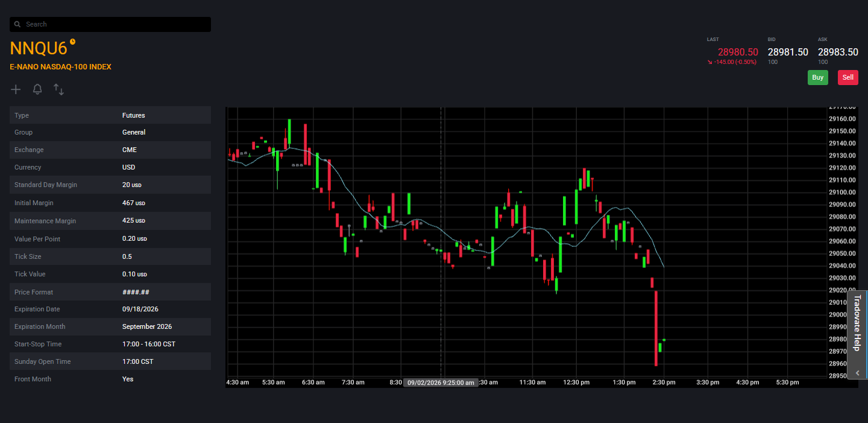Click the clock icon beside NNQU6
Image resolution: width=868 pixels, height=423 pixels.
tap(73, 42)
